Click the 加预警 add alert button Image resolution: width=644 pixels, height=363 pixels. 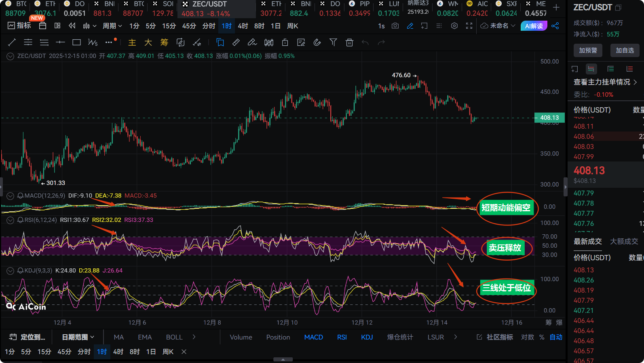pos(588,51)
